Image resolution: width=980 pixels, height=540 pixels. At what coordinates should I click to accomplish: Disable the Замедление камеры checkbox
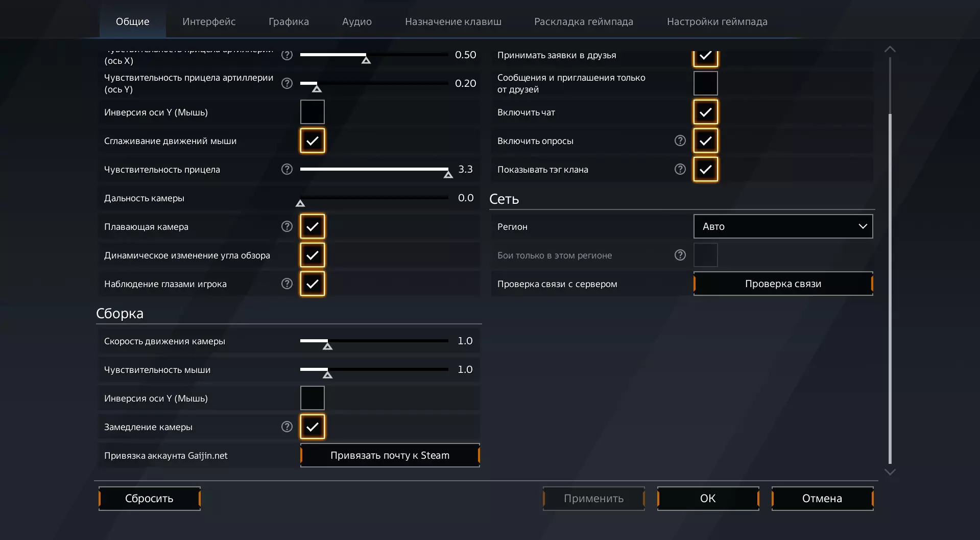[313, 427]
